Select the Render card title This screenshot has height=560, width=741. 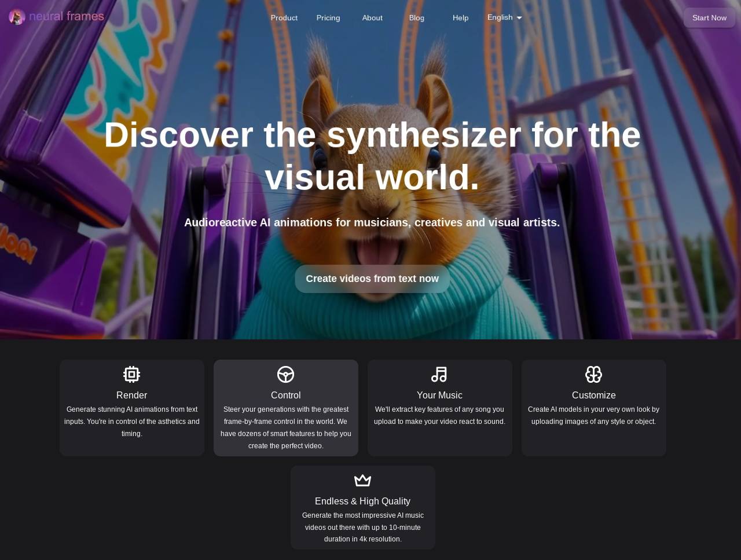point(132,395)
